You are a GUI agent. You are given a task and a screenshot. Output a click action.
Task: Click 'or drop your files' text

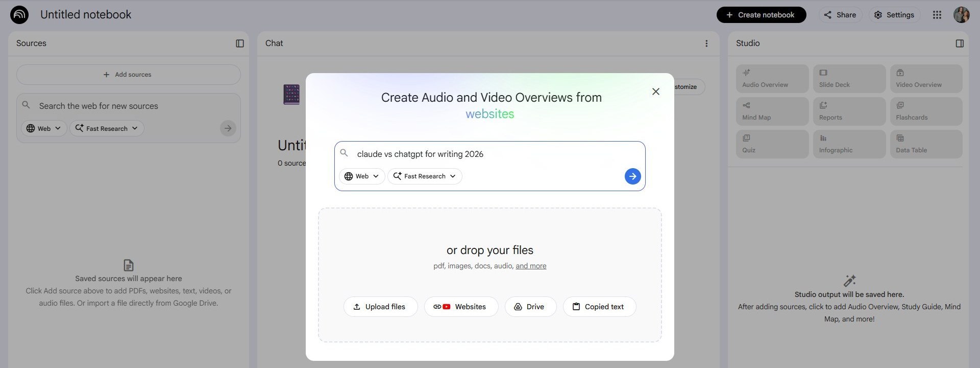pos(490,250)
